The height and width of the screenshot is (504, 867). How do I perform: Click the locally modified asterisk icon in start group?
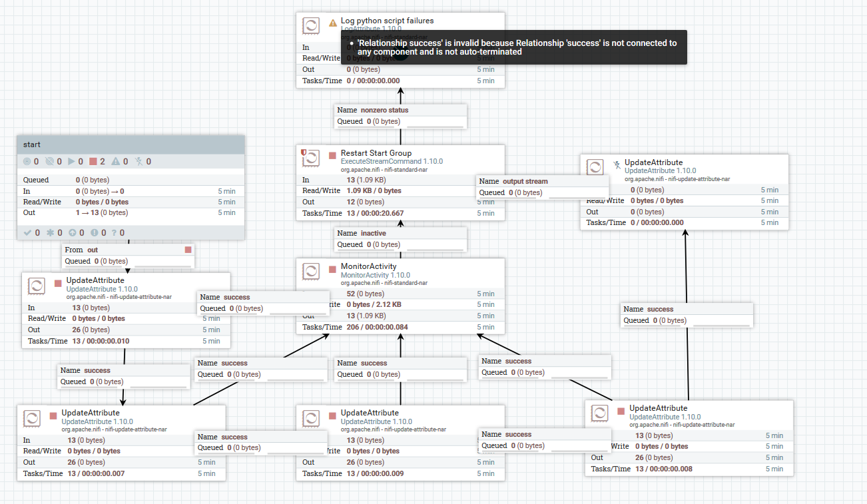click(x=50, y=232)
